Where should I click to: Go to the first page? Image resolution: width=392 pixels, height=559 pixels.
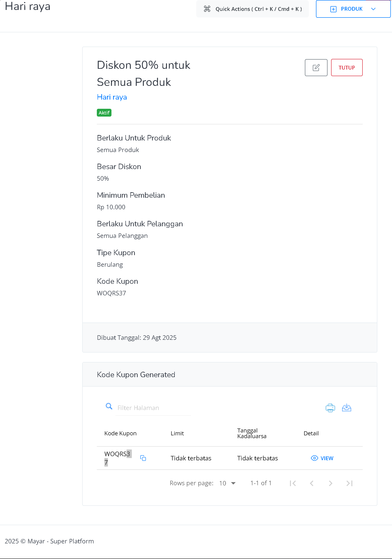(x=293, y=483)
